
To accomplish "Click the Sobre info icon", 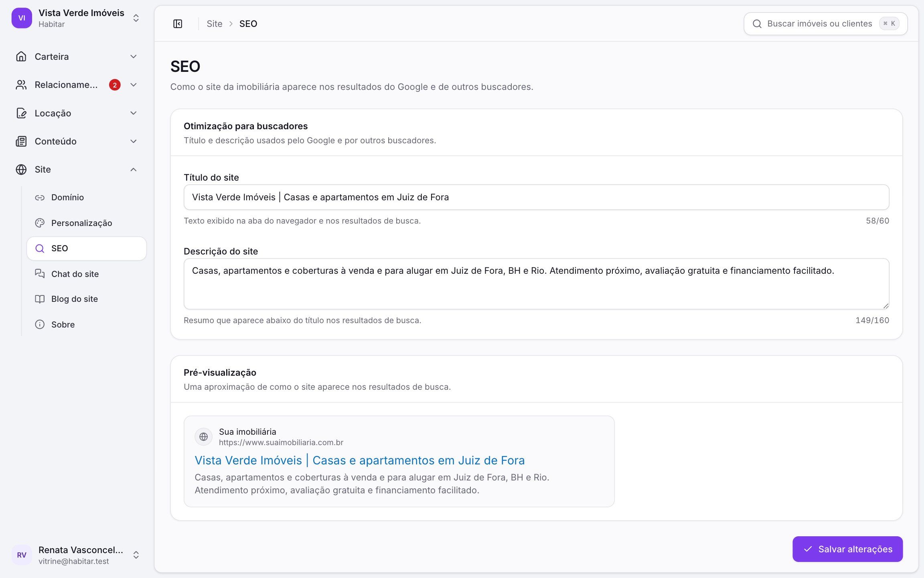I will point(40,324).
